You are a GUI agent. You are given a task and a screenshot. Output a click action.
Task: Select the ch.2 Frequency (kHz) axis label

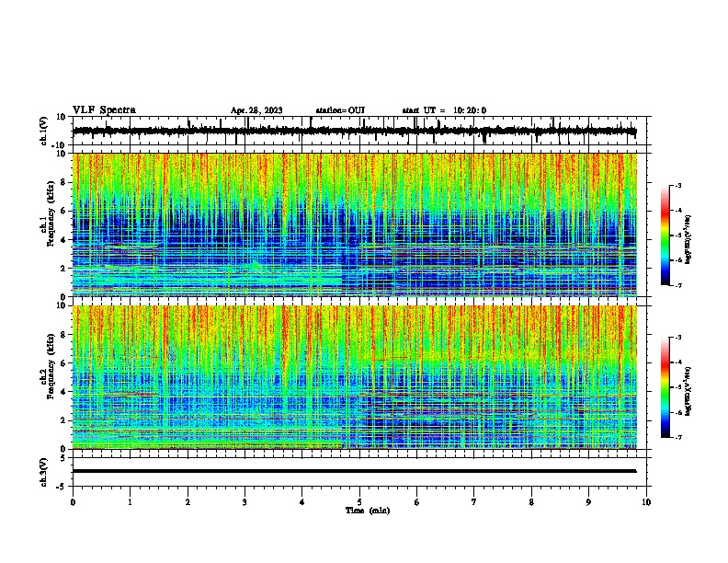tap(47, 366)
